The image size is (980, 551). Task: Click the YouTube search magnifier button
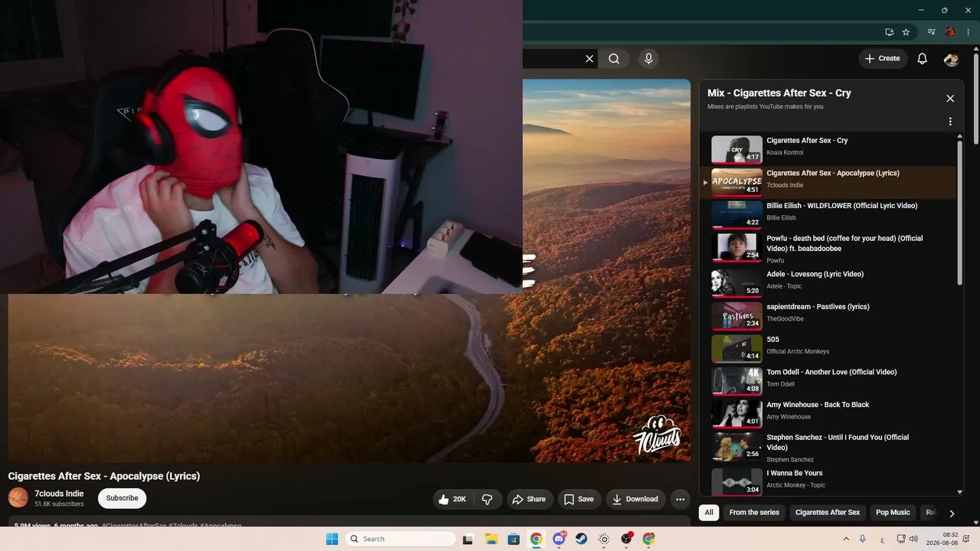pos(614,59)
